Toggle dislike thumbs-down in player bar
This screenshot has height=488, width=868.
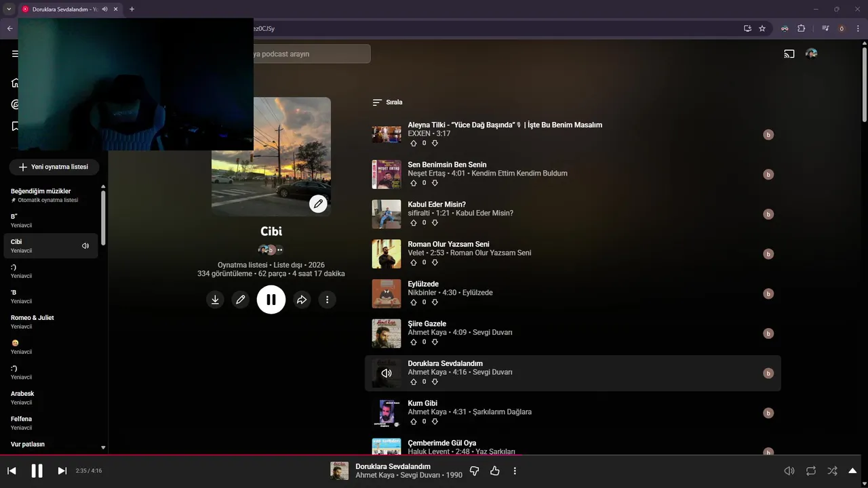click(x=475, y=470)
